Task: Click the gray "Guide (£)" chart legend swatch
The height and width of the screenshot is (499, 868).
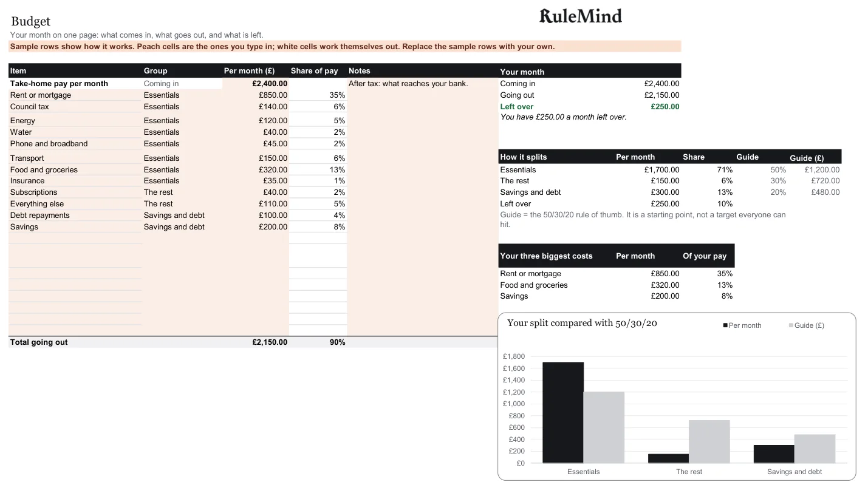Action: (x=791, y=325)
